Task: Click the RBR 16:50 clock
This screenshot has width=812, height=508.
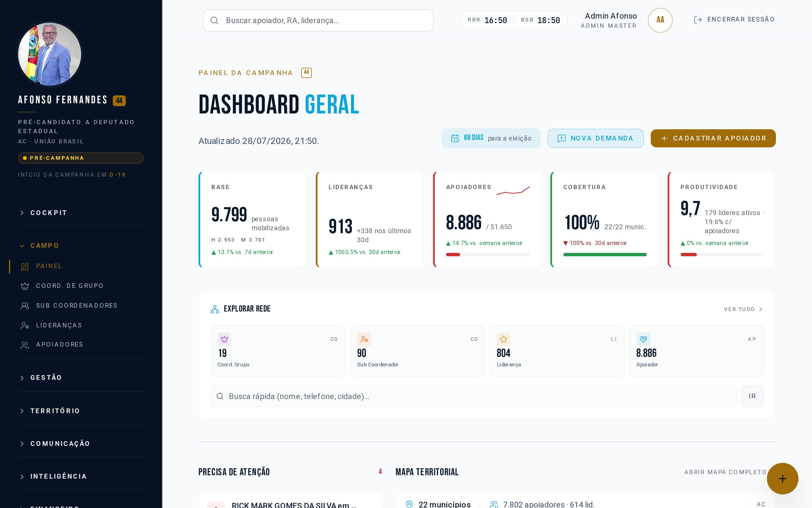Action: 487,20
